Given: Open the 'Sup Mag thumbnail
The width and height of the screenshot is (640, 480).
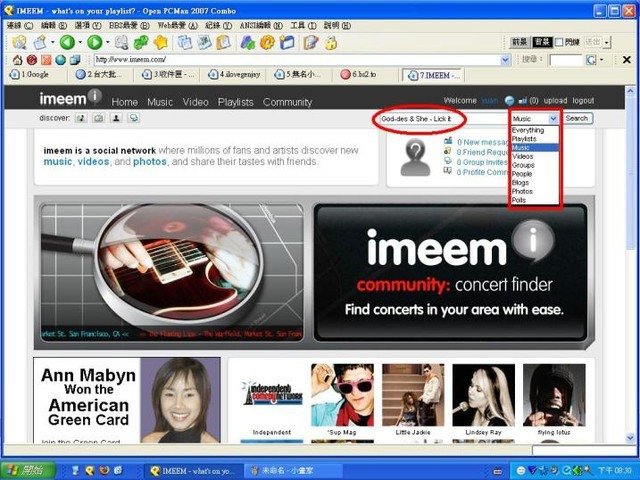Looking at the screenshot, I should 342,395.
